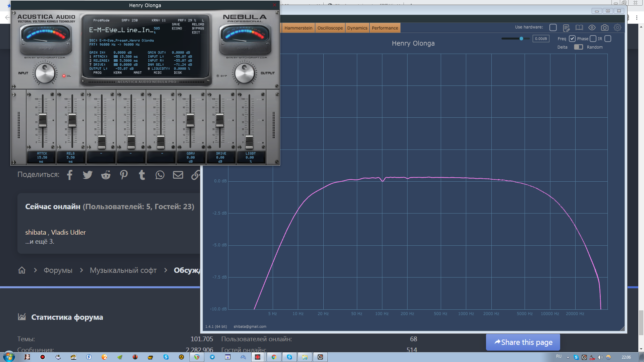Switch to the Oscilloscope tab

(x=330, y=28)
